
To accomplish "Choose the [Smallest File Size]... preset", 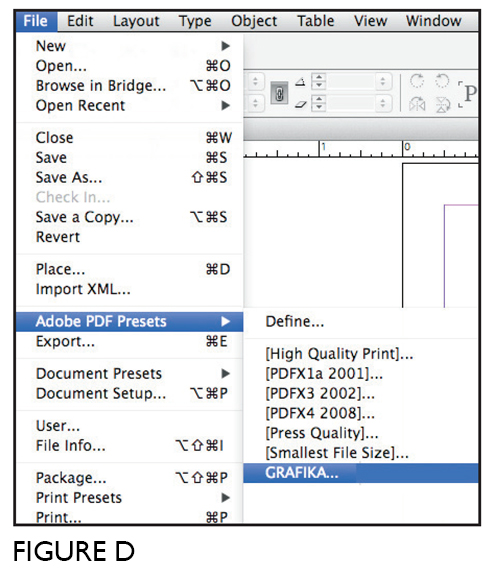I will click(361, 453).
